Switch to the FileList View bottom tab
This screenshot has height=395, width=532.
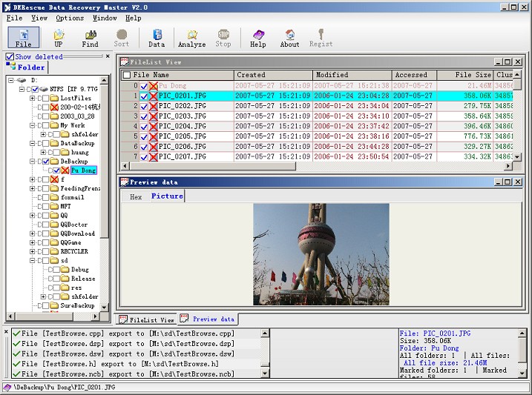point(147,319)
